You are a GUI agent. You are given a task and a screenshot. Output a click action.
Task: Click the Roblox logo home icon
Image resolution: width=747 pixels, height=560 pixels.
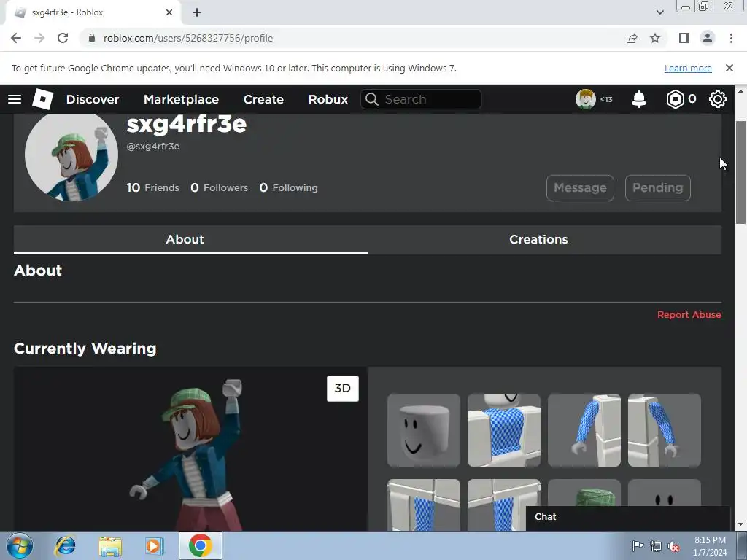pos(42,99)
